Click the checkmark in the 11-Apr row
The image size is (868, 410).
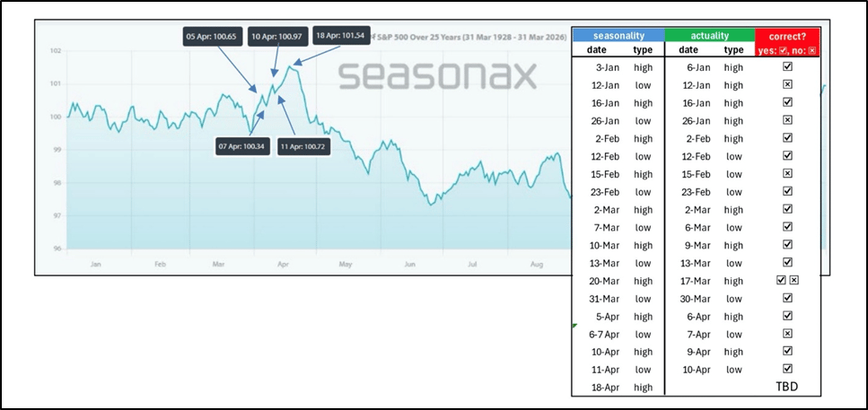(x=788, y=369)
